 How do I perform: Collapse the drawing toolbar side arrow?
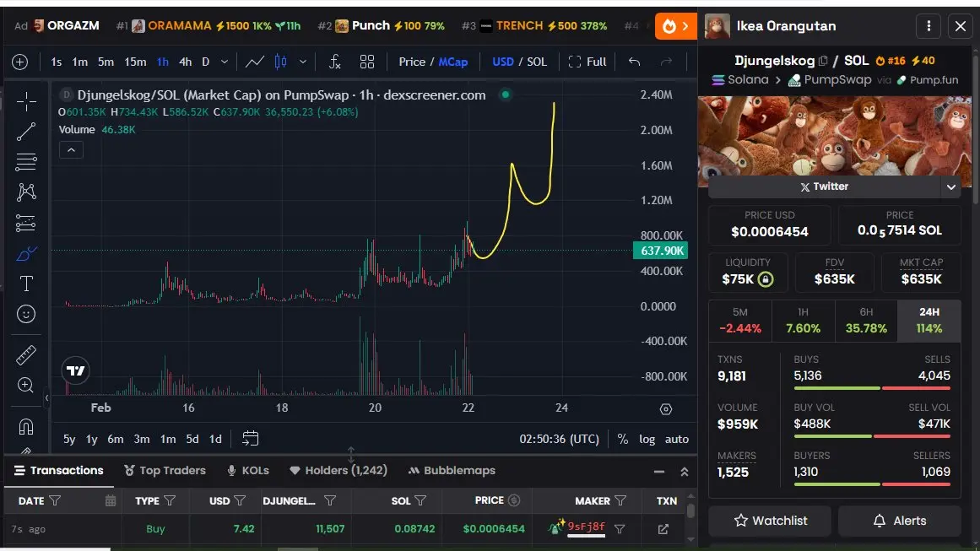click(x=46, y=397)
